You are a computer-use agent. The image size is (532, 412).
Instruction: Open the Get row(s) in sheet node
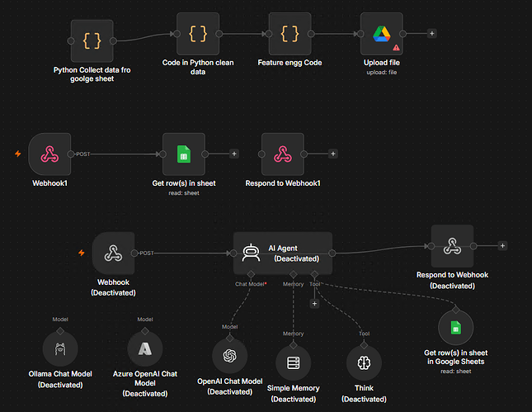point(184,154)
